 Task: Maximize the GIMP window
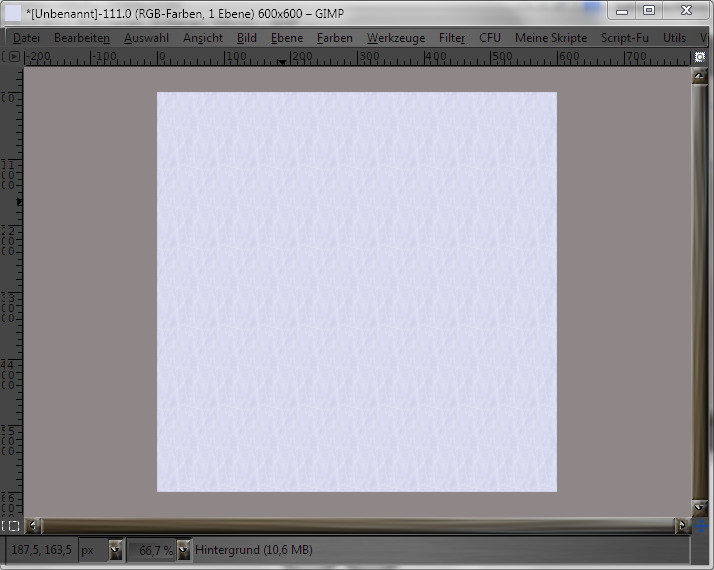point(648,10)
